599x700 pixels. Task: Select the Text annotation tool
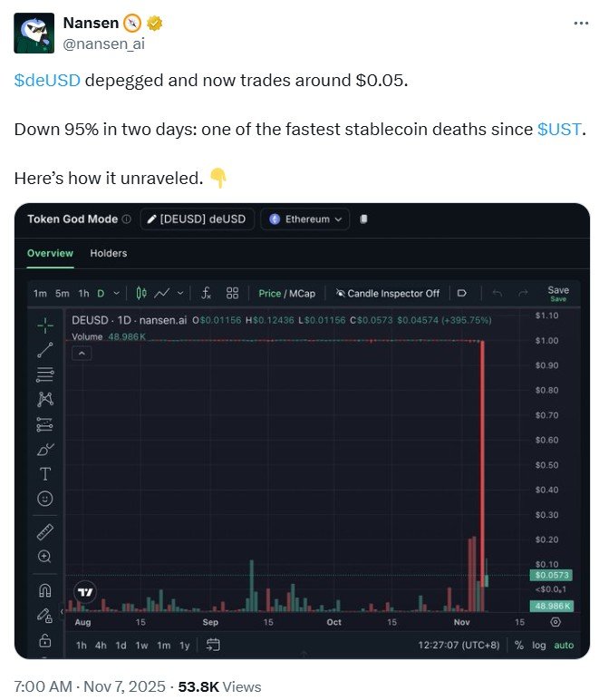pyautogui.click(x=44, y=473)
